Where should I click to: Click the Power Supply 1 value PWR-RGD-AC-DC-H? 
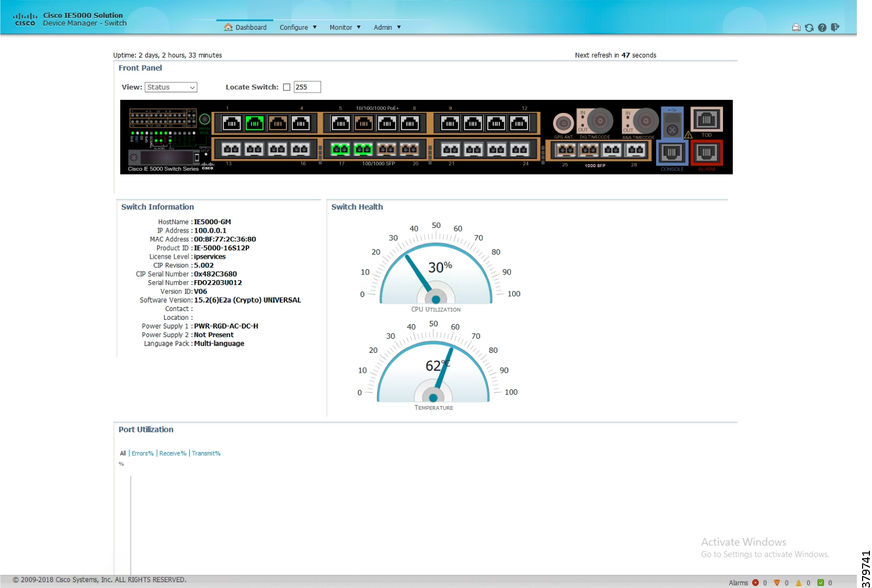(x=226, y=326)
